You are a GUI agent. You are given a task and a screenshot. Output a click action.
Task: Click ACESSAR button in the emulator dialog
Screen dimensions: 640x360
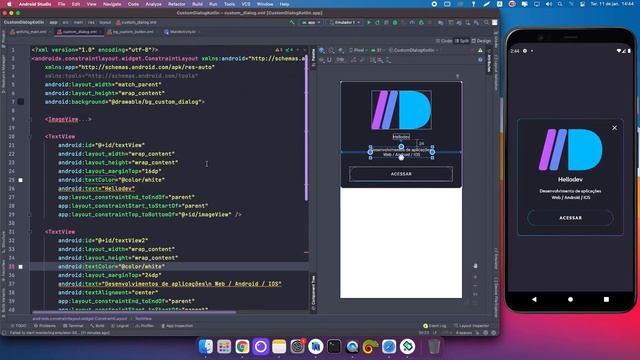570,218
